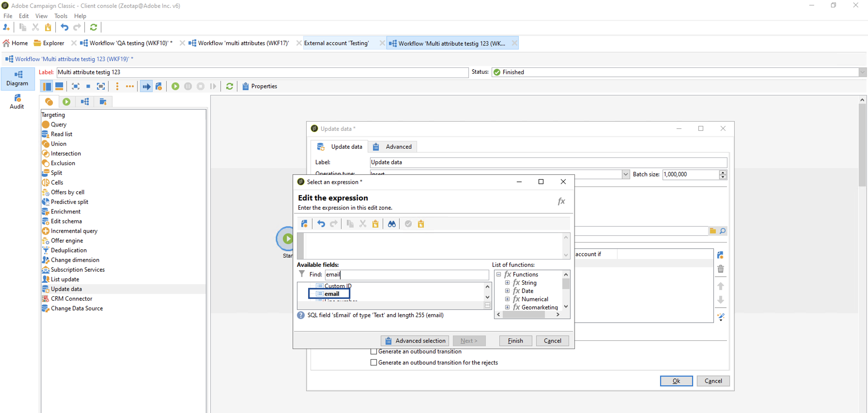Screen dimensions: 868x413
Task: Click the Find input field containing email
Action: point(407,275)
